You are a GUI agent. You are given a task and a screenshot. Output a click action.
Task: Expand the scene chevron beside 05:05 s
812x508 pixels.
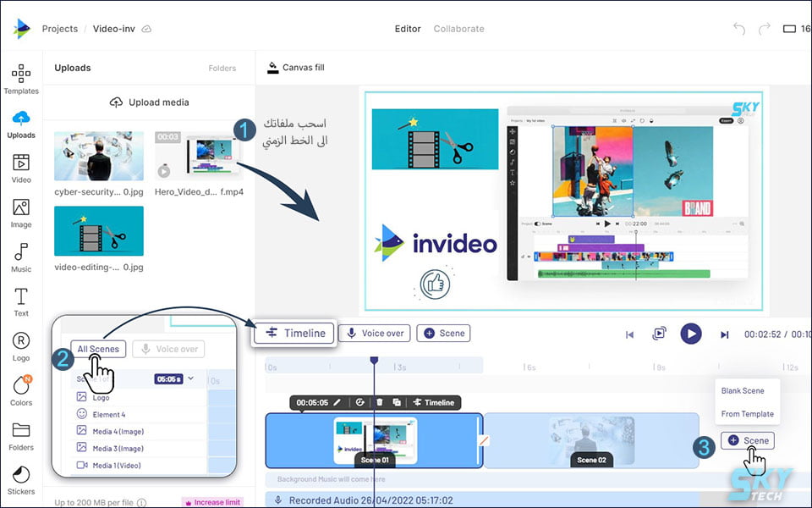(190, 378)
